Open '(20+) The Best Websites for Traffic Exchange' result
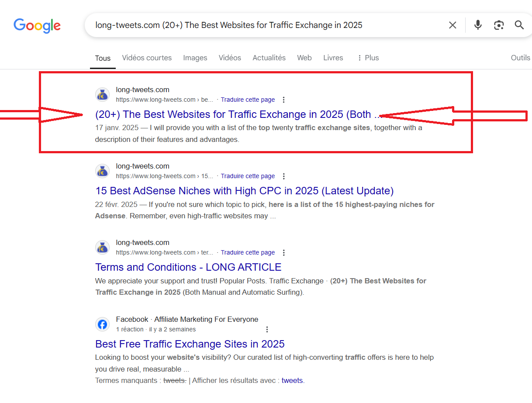Viewport: 532px width, 403px height. [238, 114]
